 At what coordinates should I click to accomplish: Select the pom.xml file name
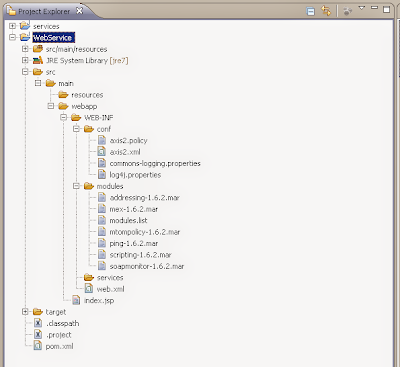[x=59, y=346]
